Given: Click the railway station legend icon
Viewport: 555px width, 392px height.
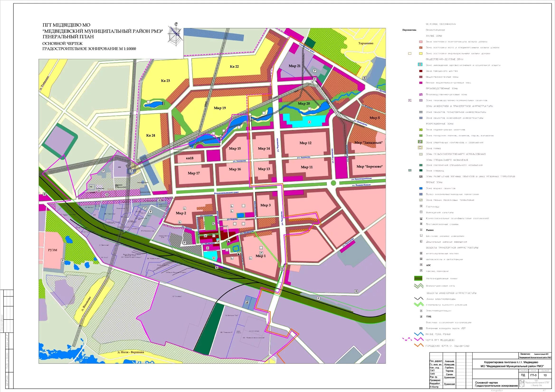Looking at the screenshot, I should pos(421,253).
